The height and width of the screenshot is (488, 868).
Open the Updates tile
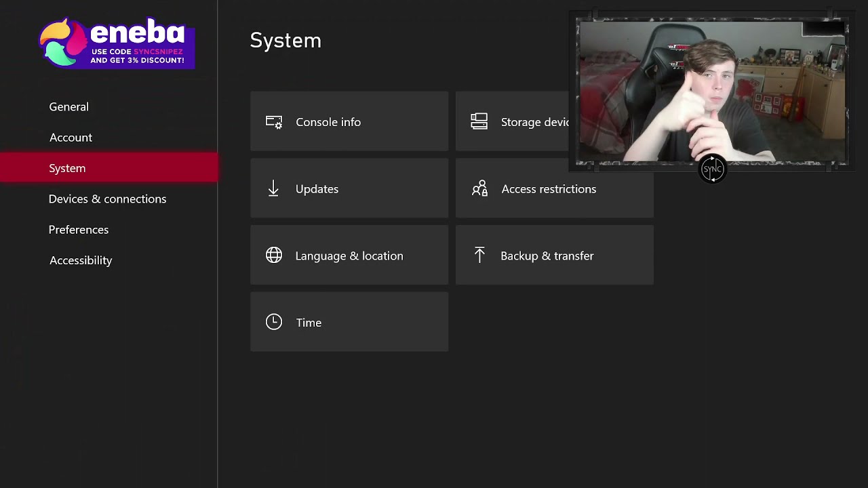pos(349,188)
